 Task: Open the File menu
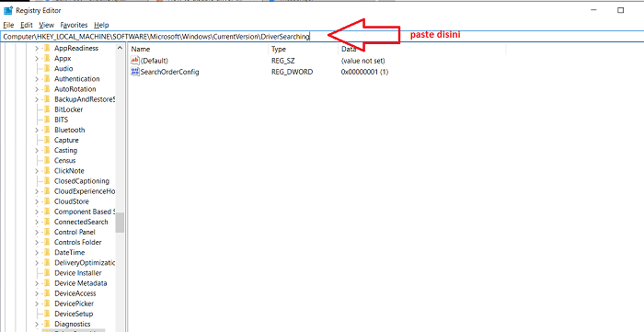coord(8,25)
